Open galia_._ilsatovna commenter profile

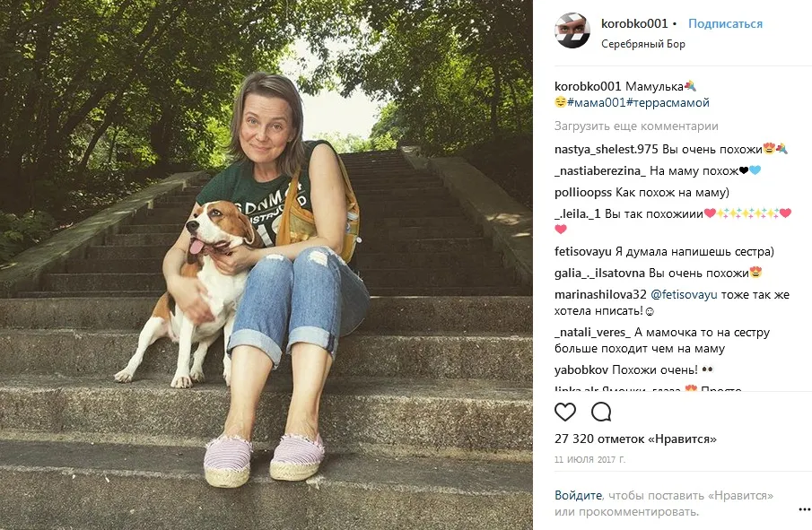pos(599,274)
